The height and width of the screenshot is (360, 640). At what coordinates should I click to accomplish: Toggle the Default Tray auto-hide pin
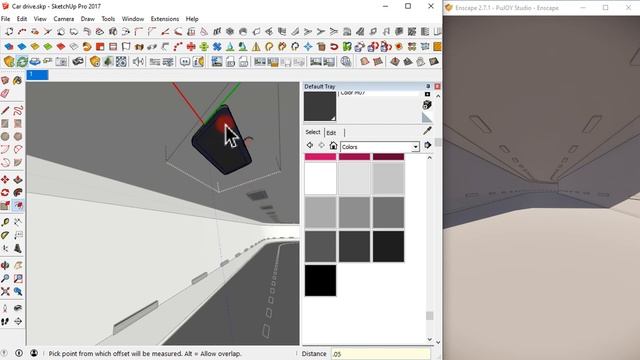click(x=428, y=86)
